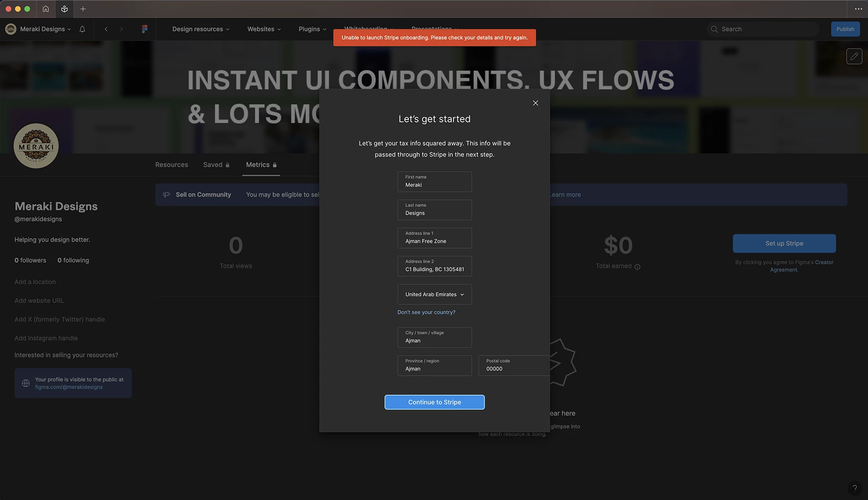Open the Don't see your country link
The width and height of the screenshot is (868, 500).
tap(426, 312)
